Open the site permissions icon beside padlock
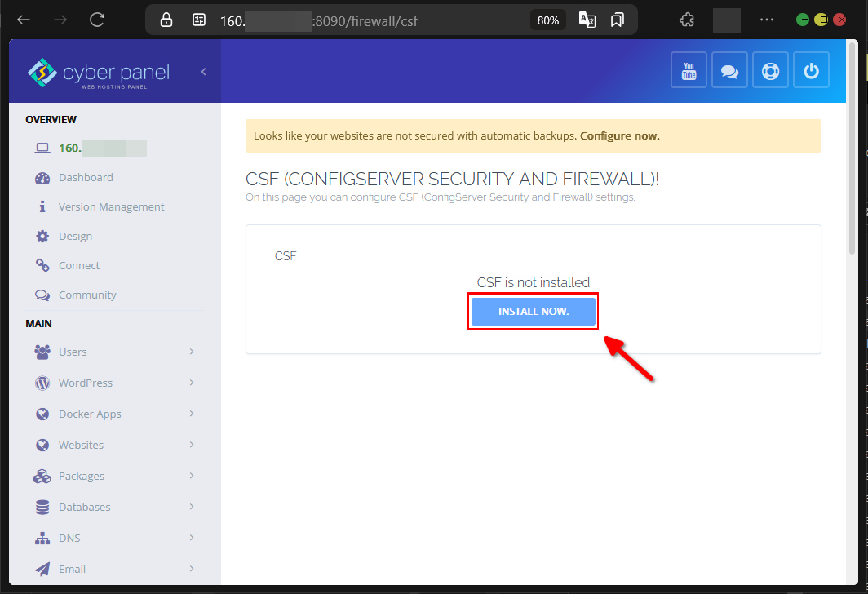 tap(199, 20)
